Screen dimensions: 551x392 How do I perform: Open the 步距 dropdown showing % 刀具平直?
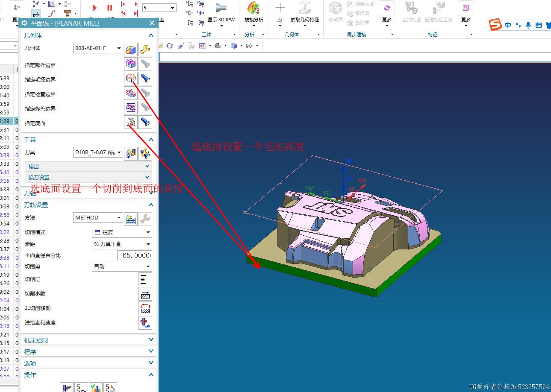tap(122, 244)
